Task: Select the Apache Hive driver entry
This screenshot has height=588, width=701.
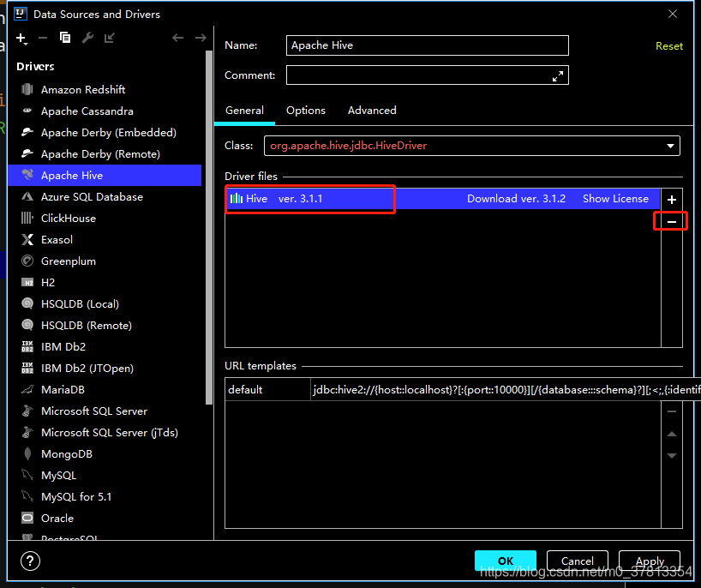Action: [x=105, y=175]
